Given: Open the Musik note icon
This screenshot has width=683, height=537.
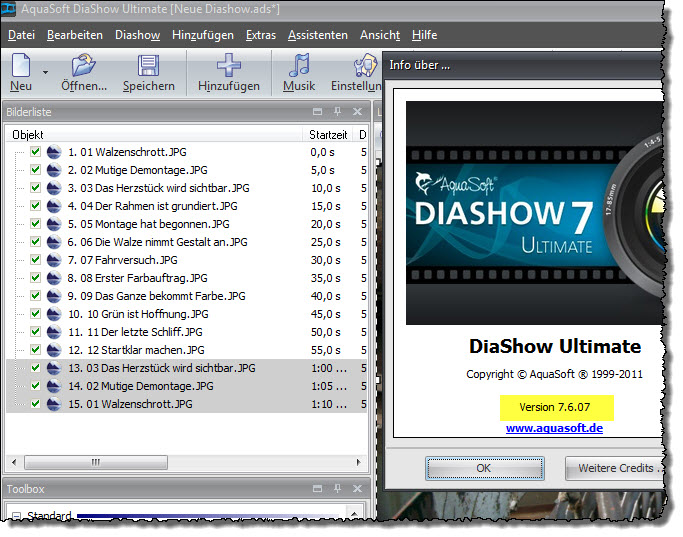Looking at the screenshot, I should click(298, 67).
